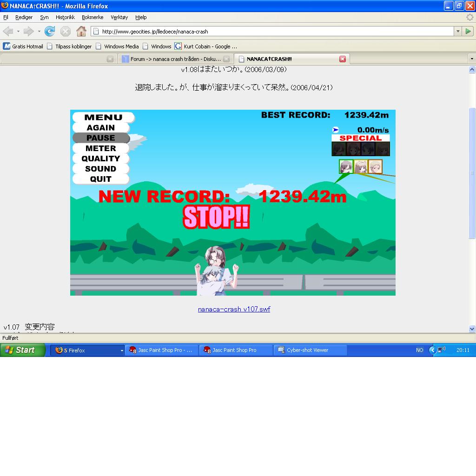This screenshot has height=476, width=476.
Task: Open the Hjelp menu
Action: (x=141, y=17)
